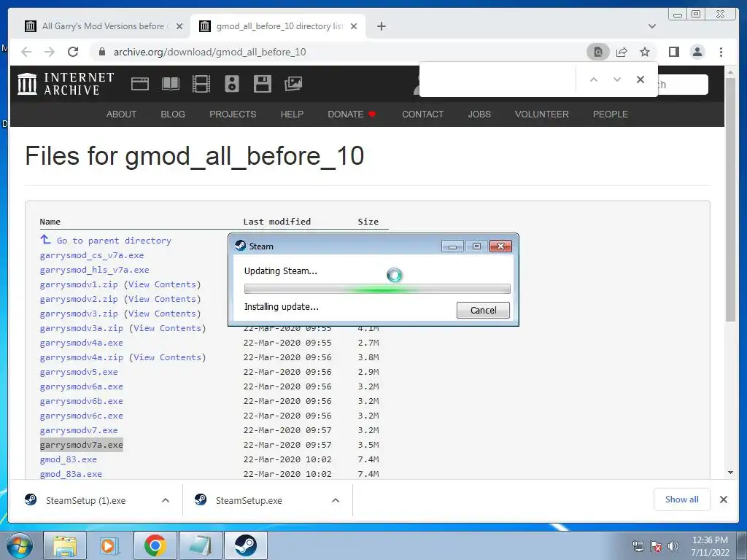
Task: Cancel the Steam update
Action: [x=483, y=310]
